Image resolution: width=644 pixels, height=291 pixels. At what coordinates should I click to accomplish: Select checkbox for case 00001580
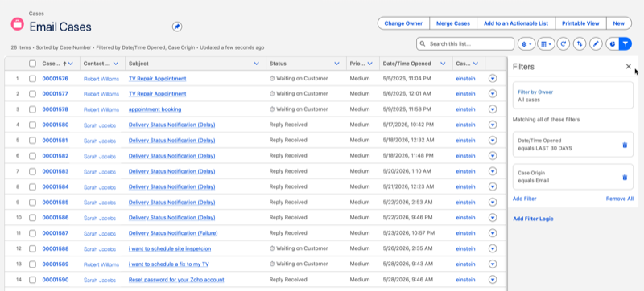coord(32,125)
